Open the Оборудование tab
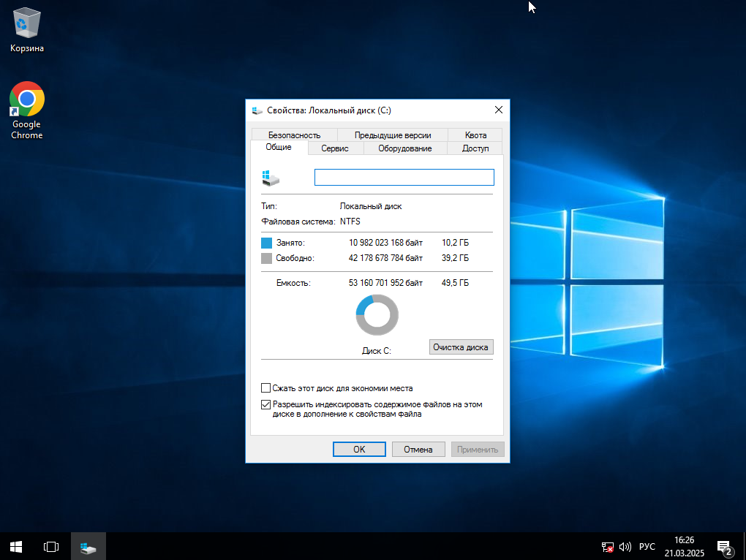The image size is (746, 560). pyautogui.click(x=404, y=148)
